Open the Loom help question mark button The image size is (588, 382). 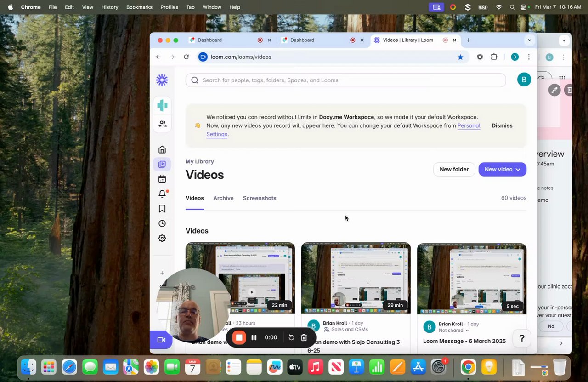pos(522,338)
